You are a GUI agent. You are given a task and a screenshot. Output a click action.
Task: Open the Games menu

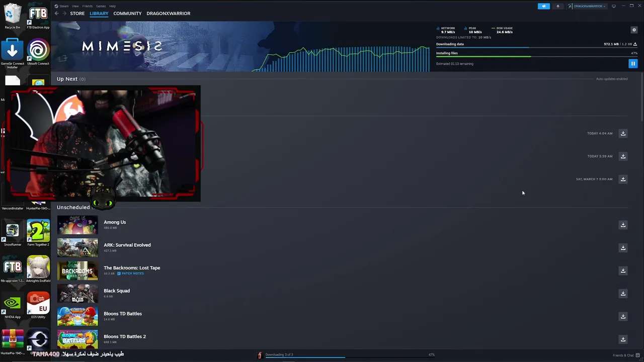point(101,6)
